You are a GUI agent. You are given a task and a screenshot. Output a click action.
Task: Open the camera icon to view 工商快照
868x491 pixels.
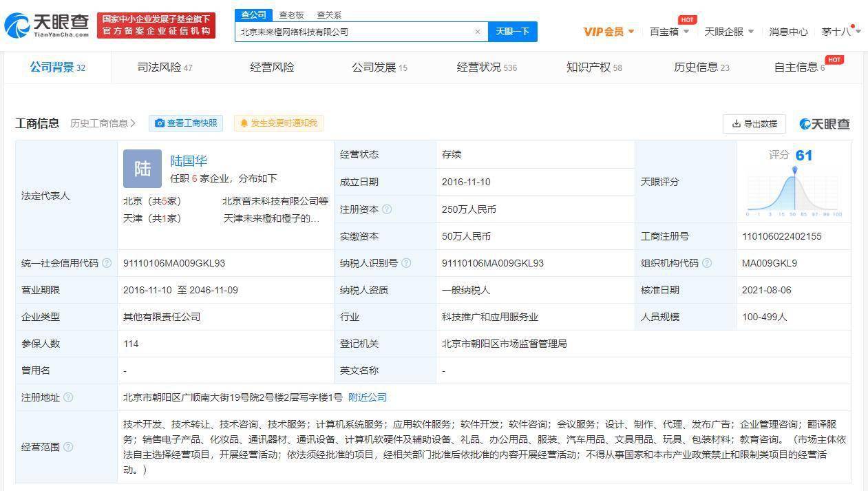pos(160,123)
